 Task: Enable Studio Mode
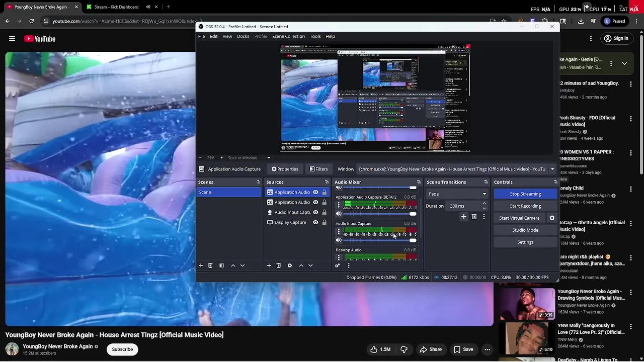(x=525, y=230)
